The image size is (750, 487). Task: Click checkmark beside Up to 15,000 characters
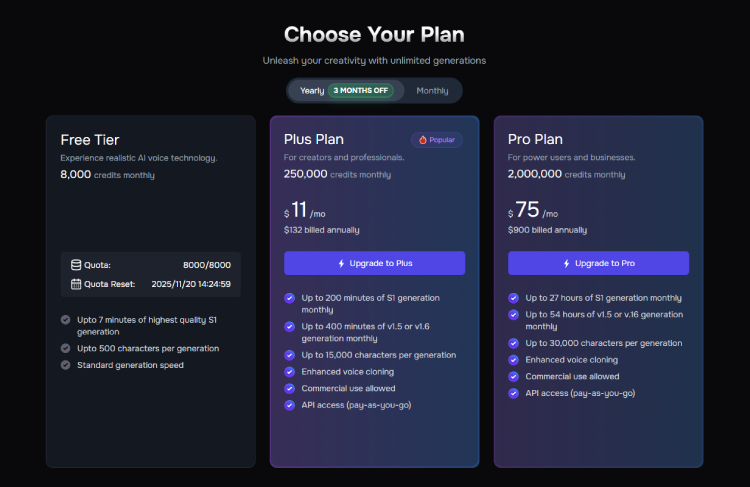pyautogui.click(x=290, y=354)
